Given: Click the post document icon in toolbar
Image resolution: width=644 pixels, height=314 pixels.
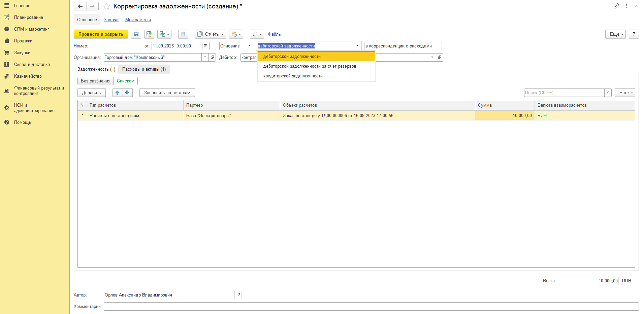Looking at the screenshot, I should tap(149, 34).
